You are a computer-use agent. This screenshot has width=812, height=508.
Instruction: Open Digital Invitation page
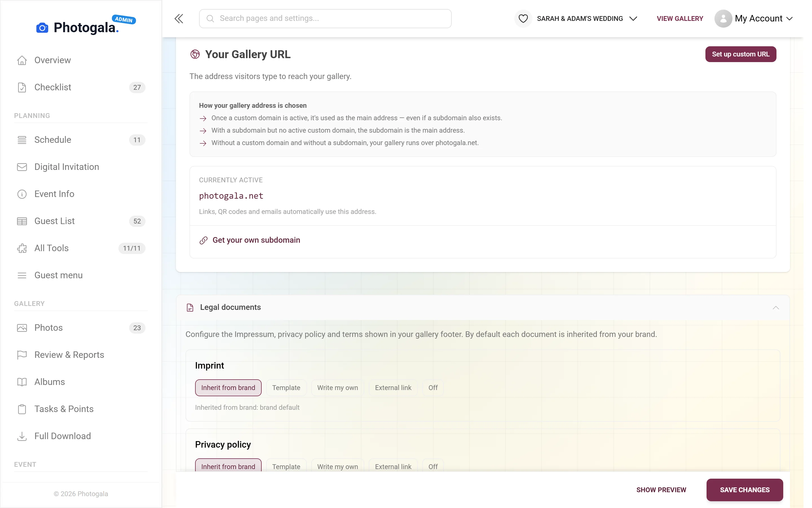[81, 167]
